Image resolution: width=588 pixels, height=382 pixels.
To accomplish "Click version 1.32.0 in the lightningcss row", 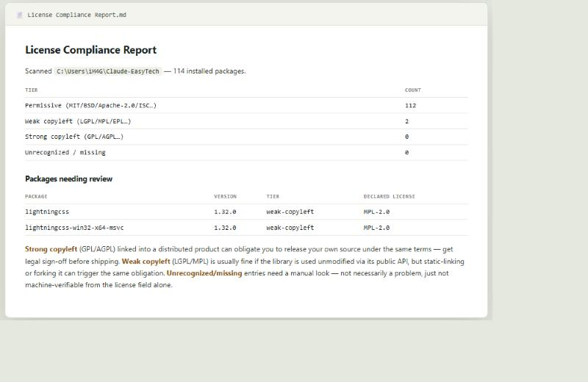I will pos(225,212).
